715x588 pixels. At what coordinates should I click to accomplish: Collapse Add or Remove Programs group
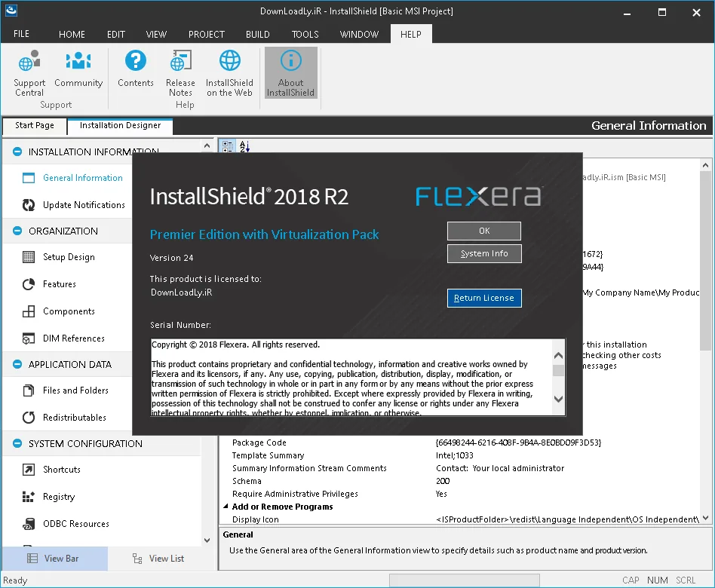[x=226, y=507]
